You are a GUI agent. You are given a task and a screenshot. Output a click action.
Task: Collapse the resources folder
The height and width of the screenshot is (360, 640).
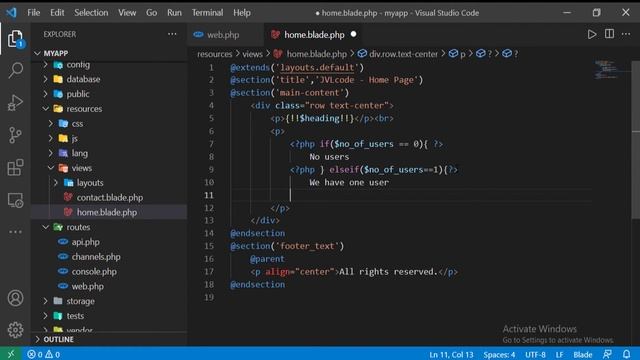coord(84,109)
